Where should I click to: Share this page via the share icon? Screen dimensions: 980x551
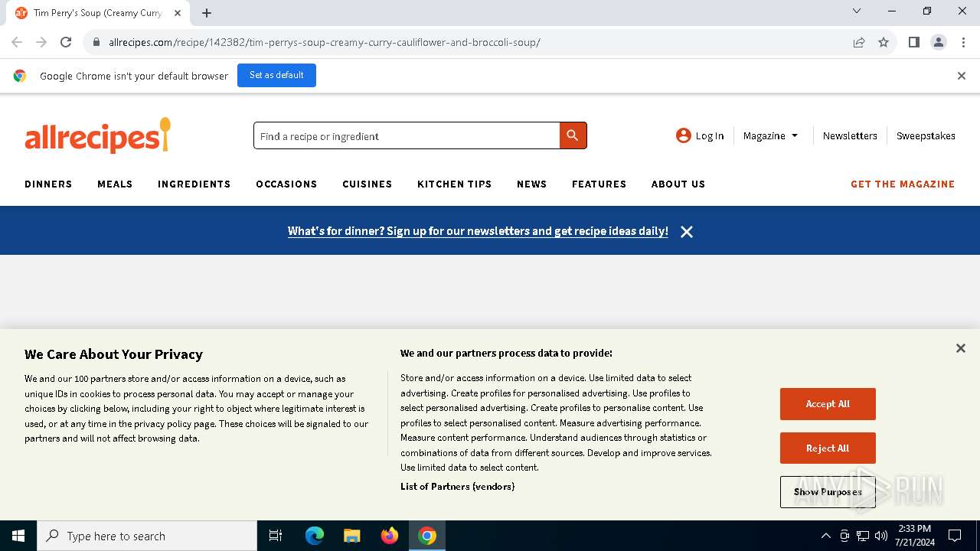pos(859,42)
